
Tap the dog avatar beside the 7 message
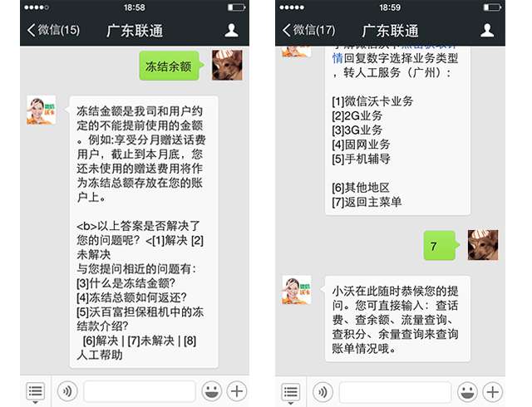[483, 245]
